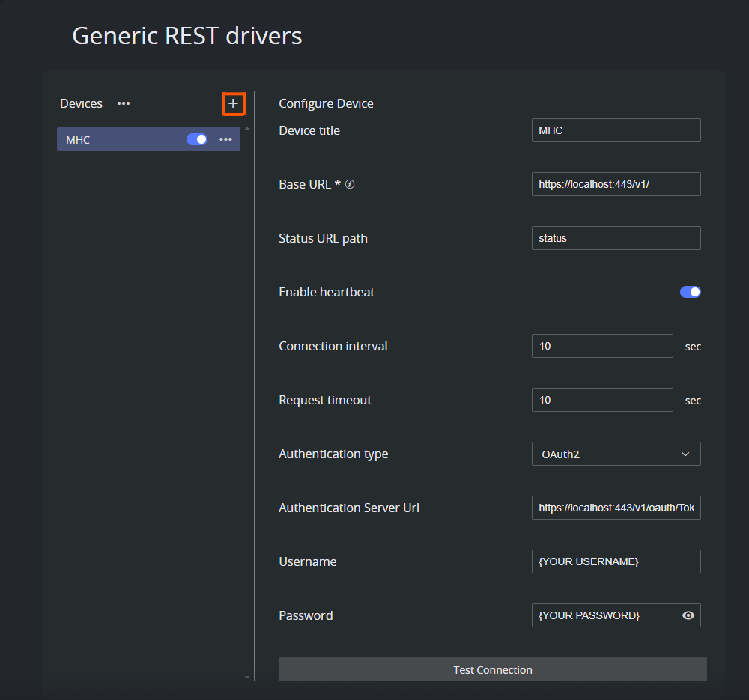This screenshot has width=749, height=700.
Task: Edit the Connection interval value field
Action: (602, 346)
